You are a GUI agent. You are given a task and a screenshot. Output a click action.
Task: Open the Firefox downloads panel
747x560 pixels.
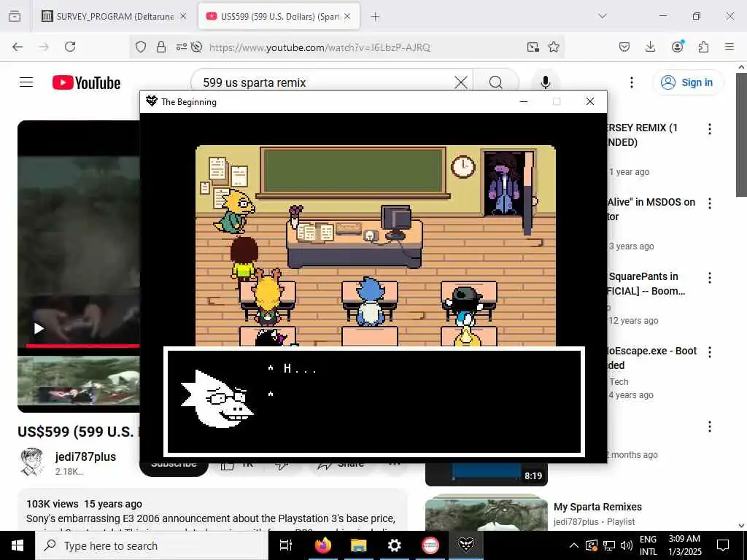(650, 47)
